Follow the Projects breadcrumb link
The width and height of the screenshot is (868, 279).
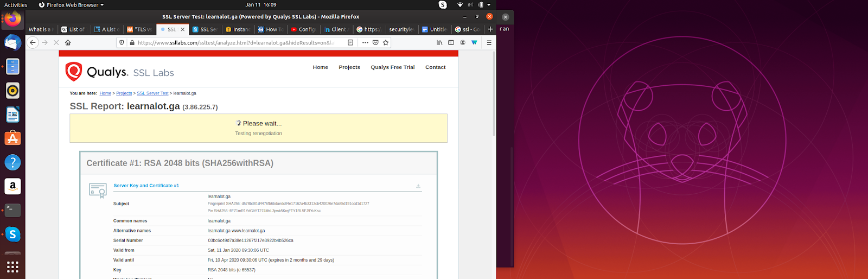(124, 93)
